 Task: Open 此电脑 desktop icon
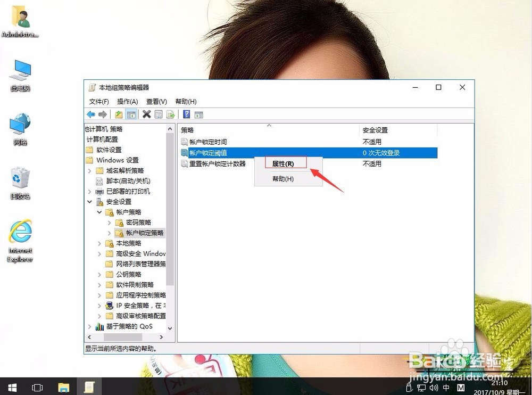(x=20, y=75)
